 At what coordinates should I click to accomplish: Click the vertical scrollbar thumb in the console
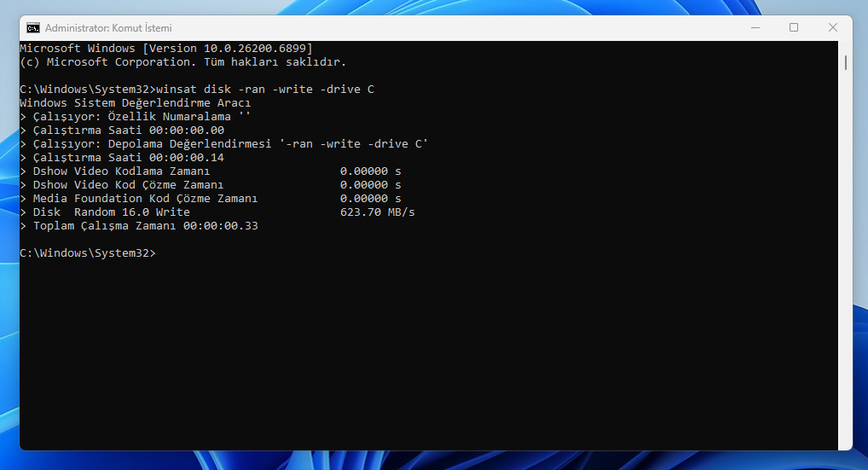(x=845, y=62)
